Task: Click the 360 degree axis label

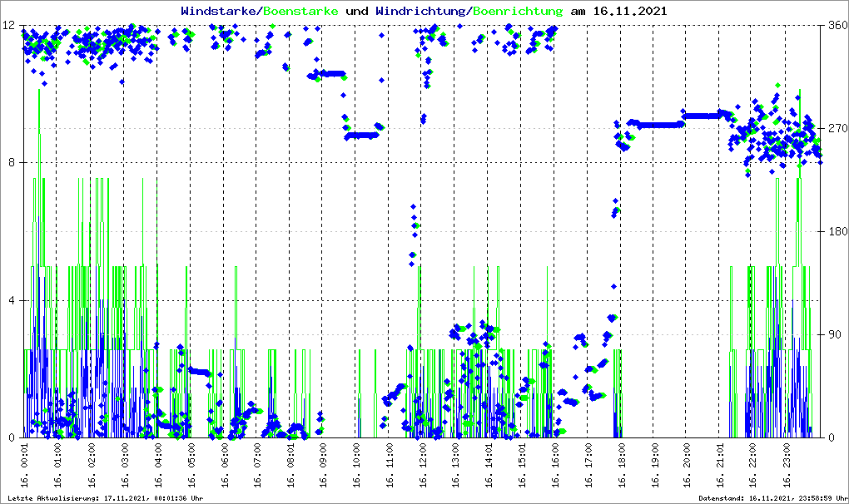Action: (836, 25)
